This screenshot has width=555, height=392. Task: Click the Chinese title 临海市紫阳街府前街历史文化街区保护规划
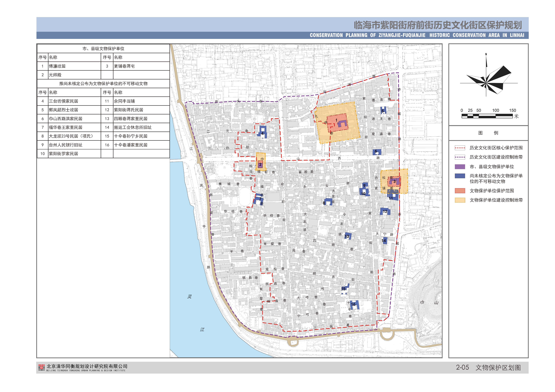point(438,25)
